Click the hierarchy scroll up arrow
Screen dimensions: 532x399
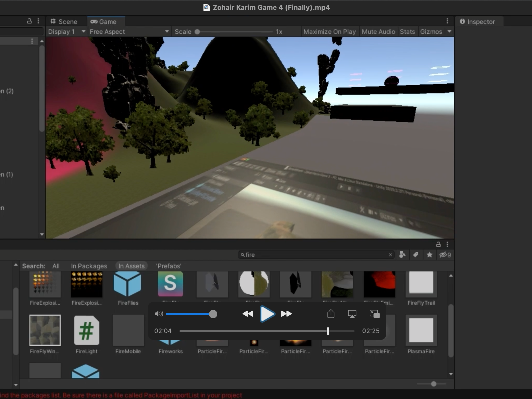[42, 41]
